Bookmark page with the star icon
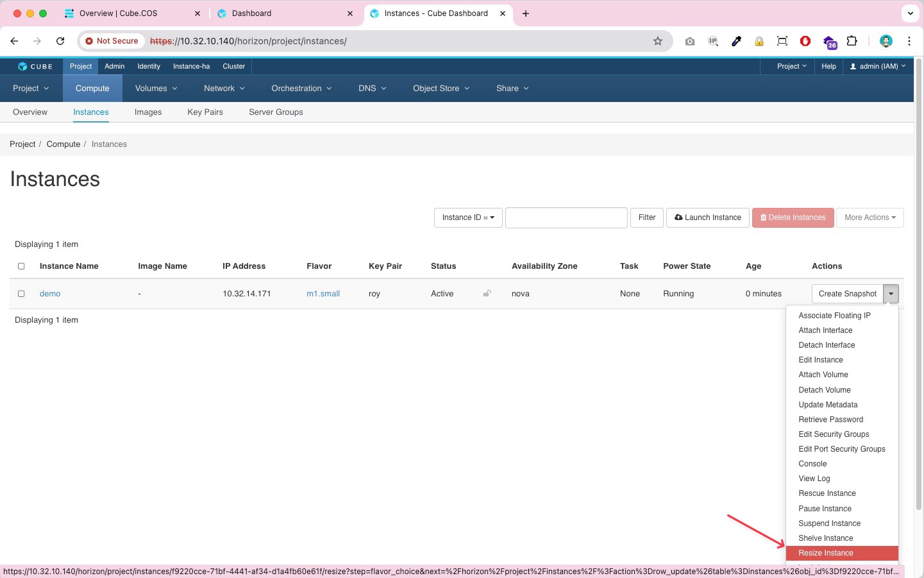Viewport: 924px width, 578px height. point(658,41)
